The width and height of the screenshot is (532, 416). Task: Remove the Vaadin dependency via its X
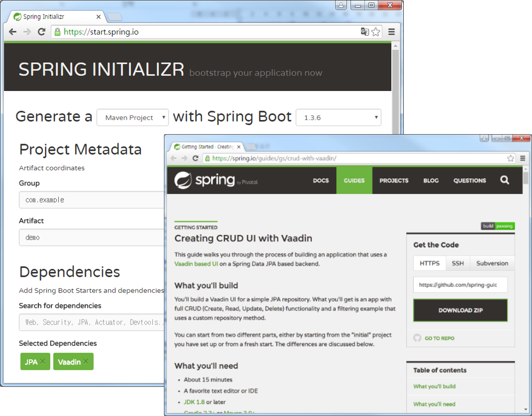coord(86,361)
